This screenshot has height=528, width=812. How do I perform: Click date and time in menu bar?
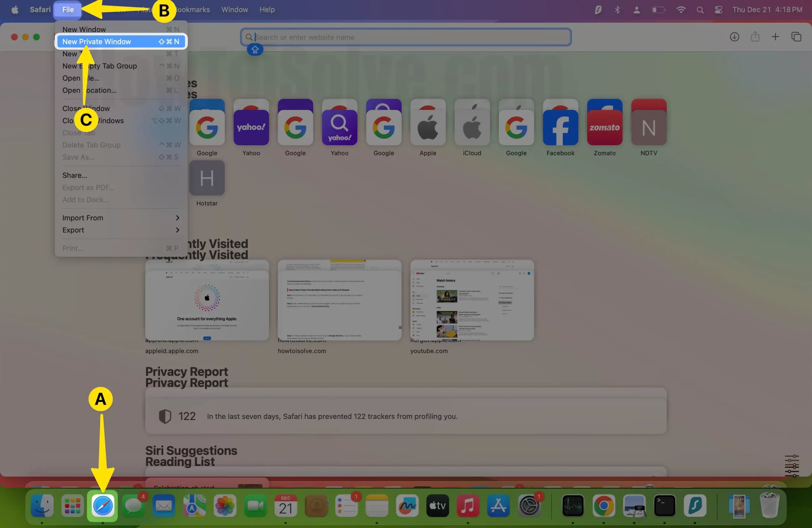pos(767,10)
